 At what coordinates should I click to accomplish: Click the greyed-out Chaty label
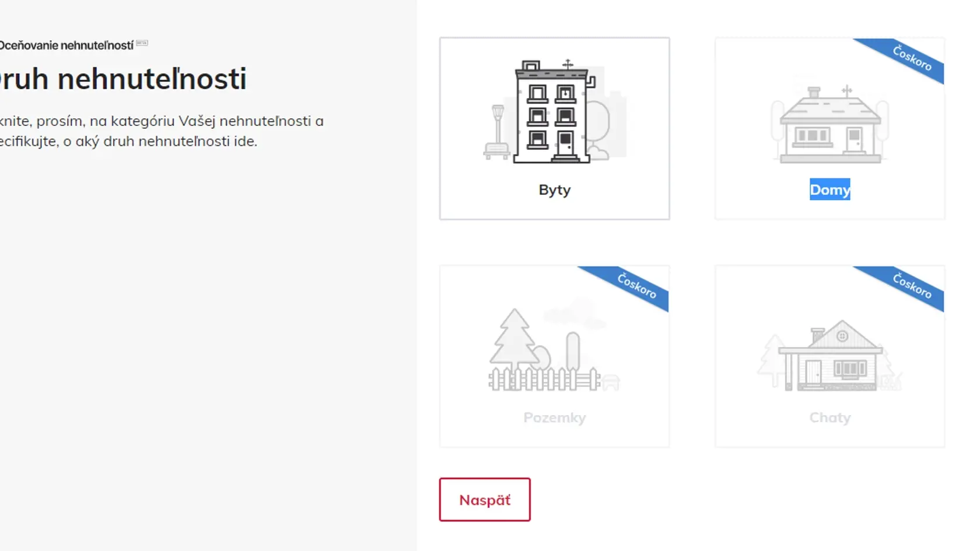pos(829,417)
